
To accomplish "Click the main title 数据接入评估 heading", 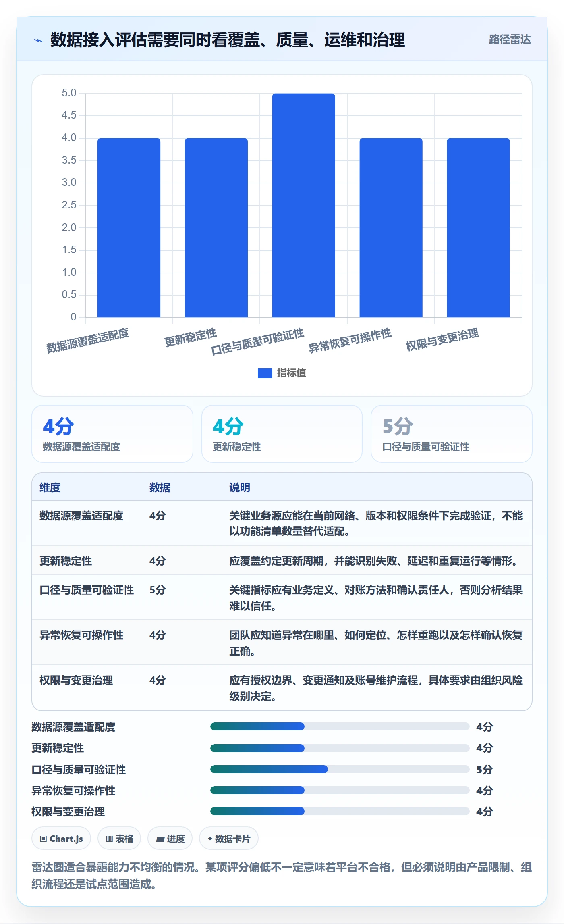I will pos(228,40).
